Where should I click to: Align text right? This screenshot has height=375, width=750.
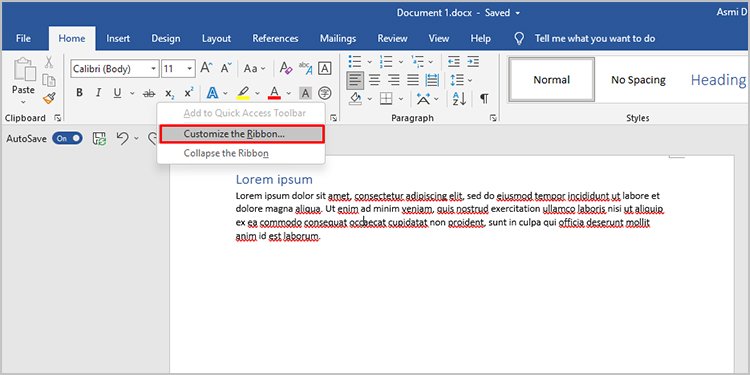[x=394, y=80]
